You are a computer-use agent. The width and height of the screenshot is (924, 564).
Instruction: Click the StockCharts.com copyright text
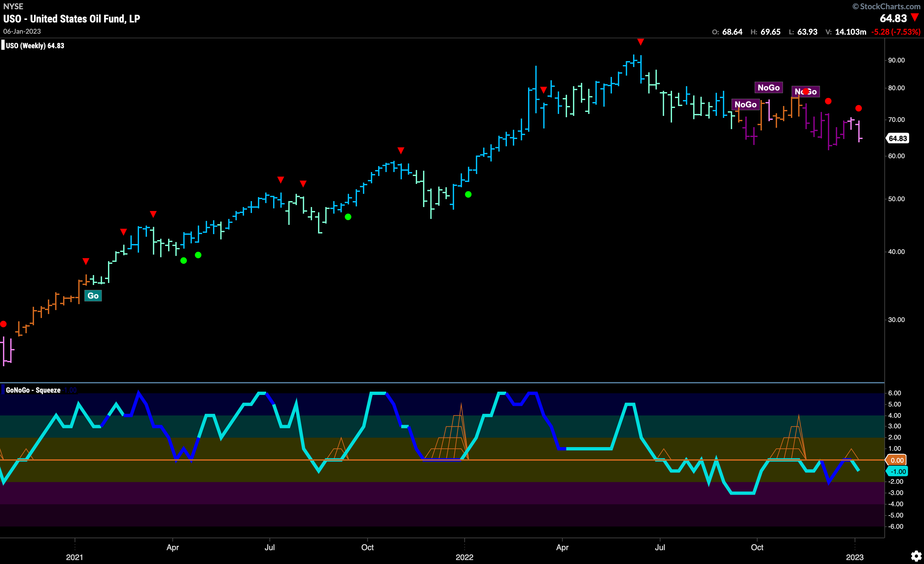tap(886, 6)
